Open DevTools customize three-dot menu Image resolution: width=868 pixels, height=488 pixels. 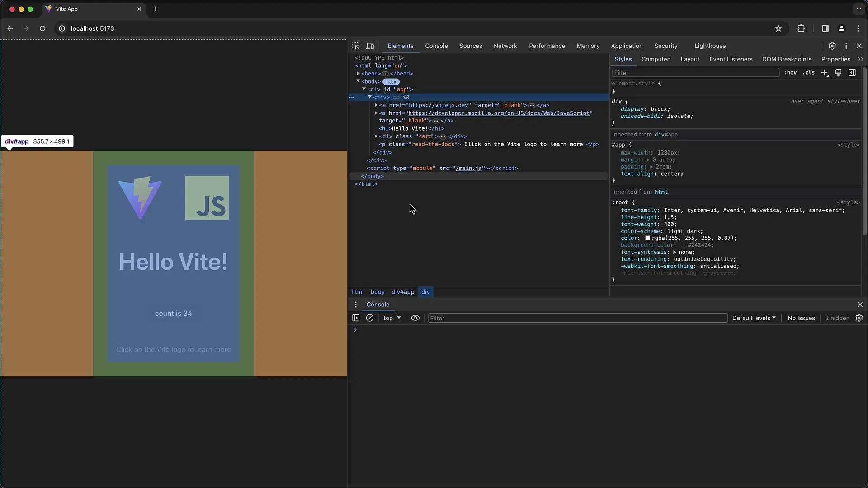coord(846,46)
